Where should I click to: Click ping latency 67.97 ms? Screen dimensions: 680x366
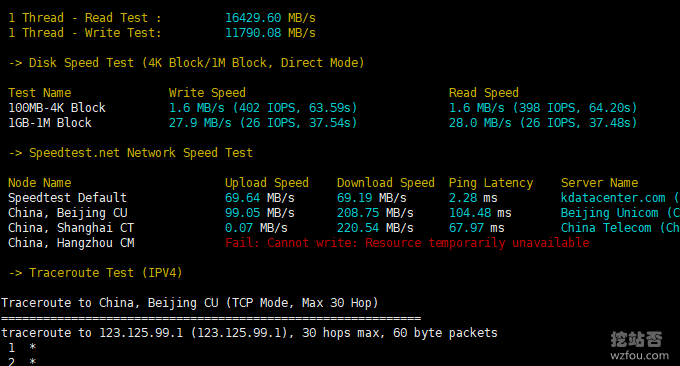(x=477, y=228)
